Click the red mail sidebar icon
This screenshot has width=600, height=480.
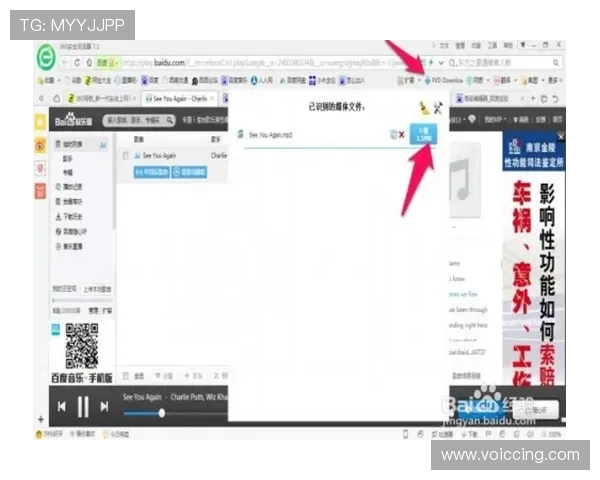coord(40,191)
